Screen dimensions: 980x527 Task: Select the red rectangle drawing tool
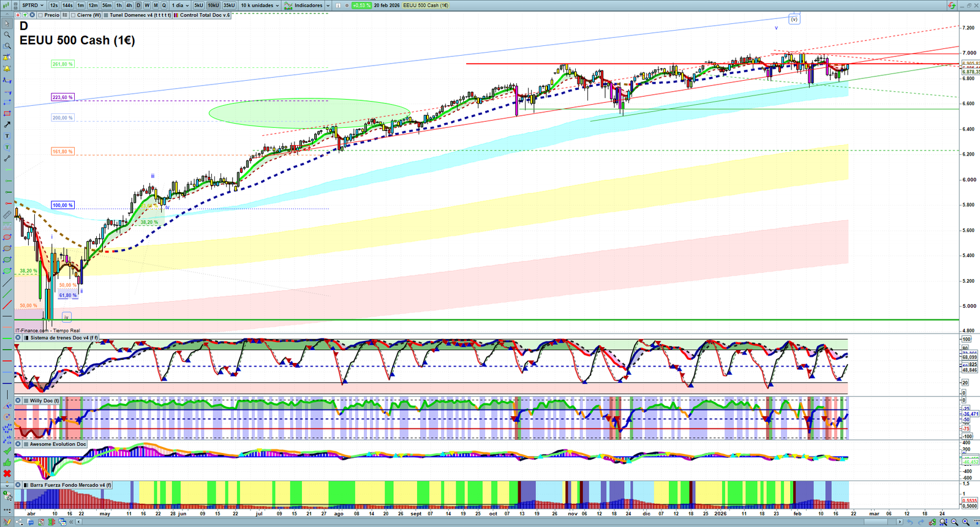coord(7,113)
